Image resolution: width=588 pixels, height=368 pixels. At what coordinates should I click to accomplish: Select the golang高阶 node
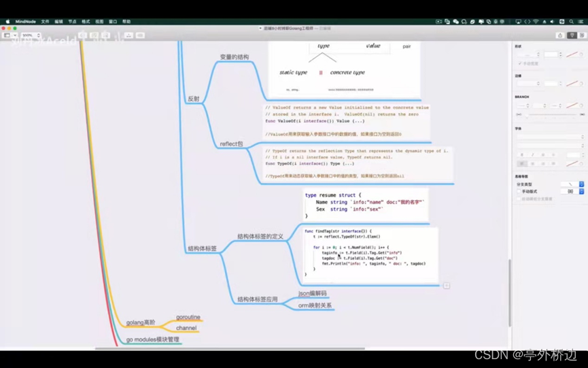[141, 322]
